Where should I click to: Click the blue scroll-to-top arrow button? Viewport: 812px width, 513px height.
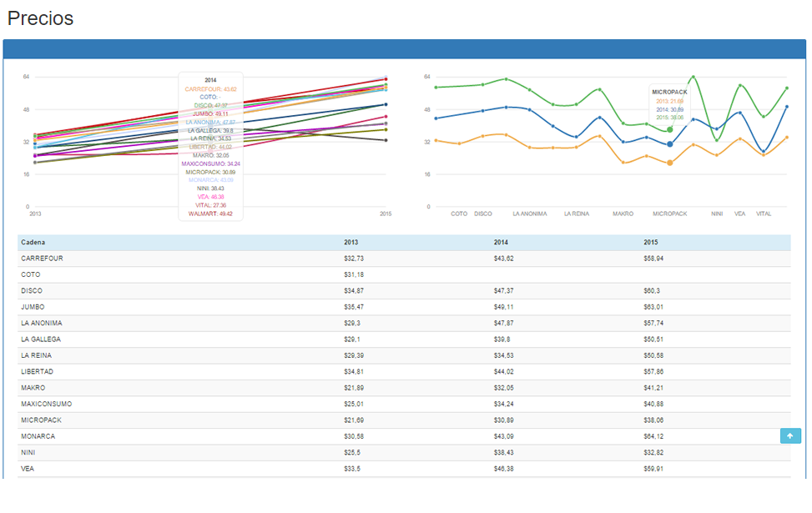(x=790, y=436)
